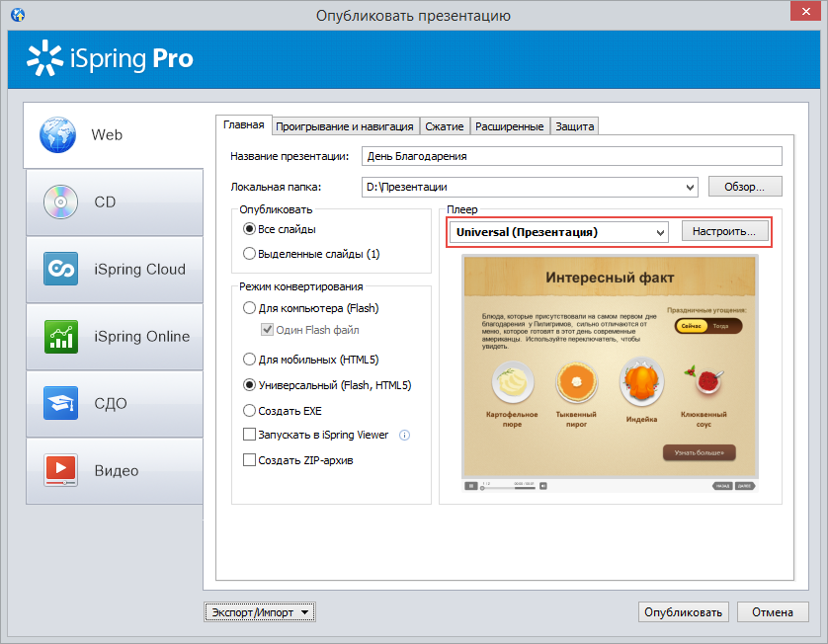Click Настроить... to customize the player
Viewport: 828px width, 644px height.
pyautogui.click(x=724, y=231)
